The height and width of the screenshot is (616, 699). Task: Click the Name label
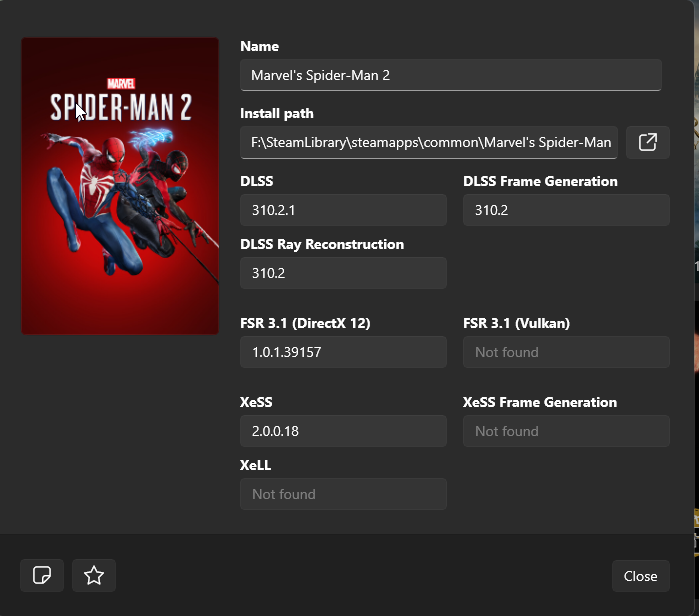coord(259,46)
